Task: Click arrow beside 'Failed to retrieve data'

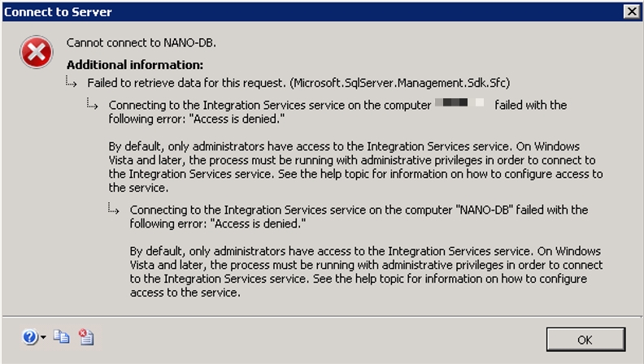Action: coord(72,82)
